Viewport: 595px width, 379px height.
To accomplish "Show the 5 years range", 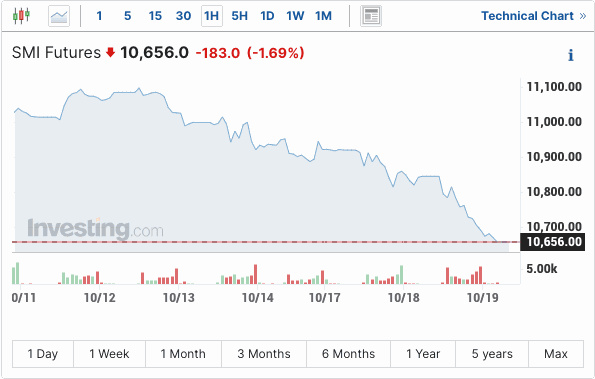I will 492,354.
